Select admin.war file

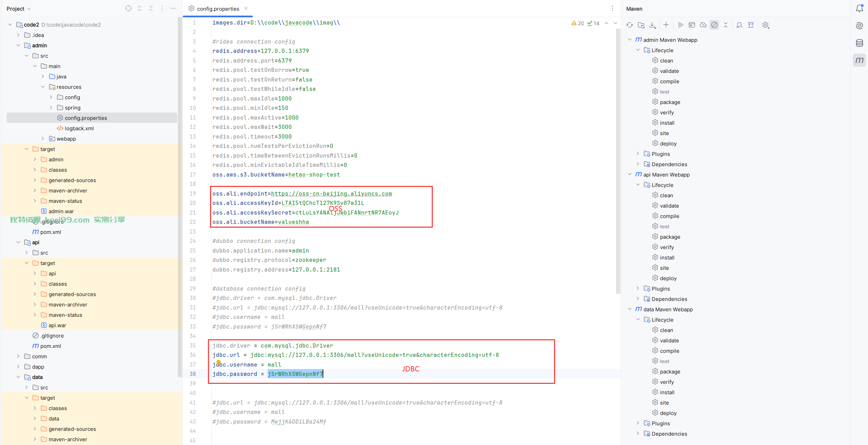[x=61, y=211]
